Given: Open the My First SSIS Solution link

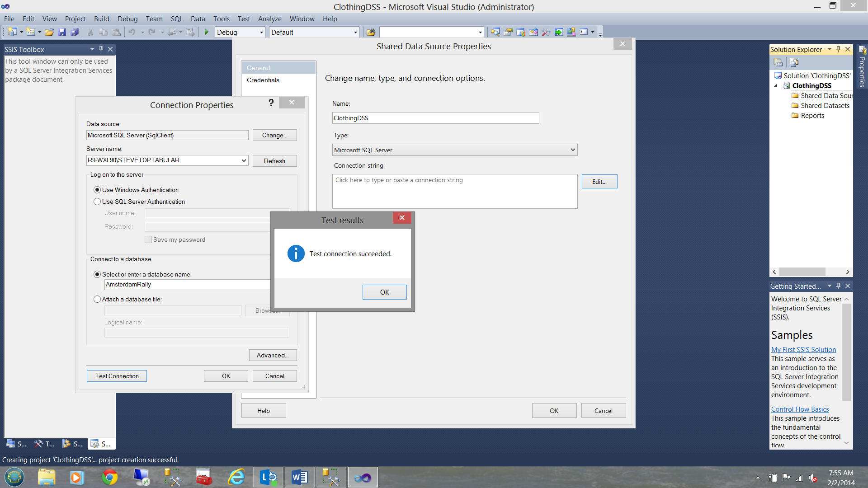Looking at the screenshot, I should coord(803,349).
